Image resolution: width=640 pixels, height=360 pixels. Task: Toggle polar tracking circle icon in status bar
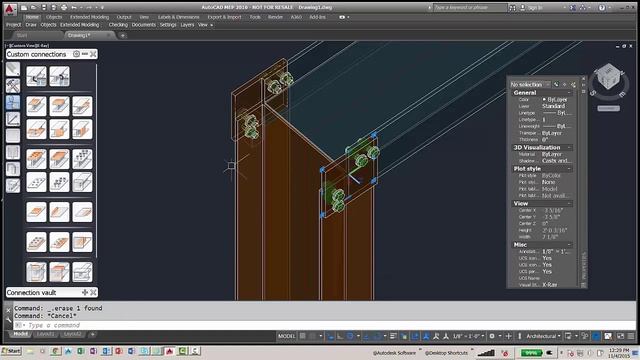pos(350,336)
